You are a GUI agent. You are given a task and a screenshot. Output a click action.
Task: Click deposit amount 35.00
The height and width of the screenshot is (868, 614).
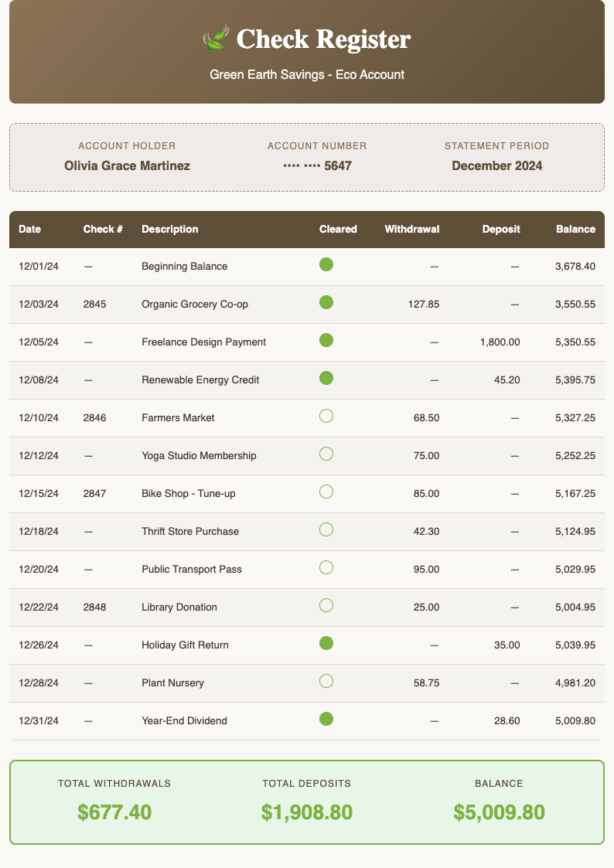[x=507, y=645]
